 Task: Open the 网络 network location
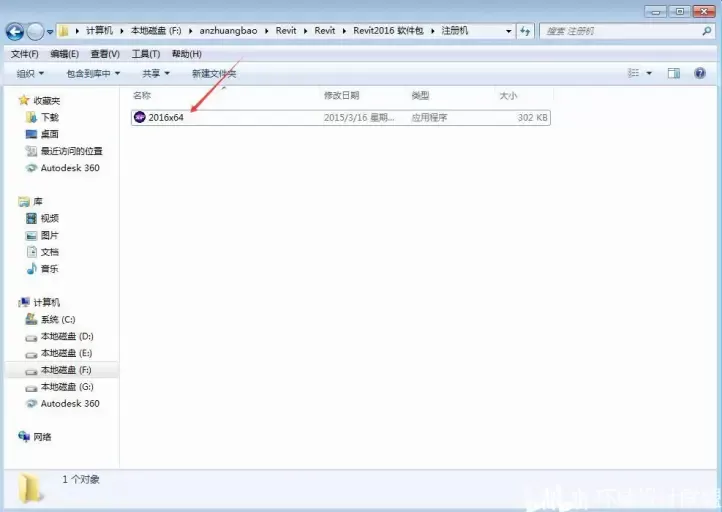click(x=42, y=437)
